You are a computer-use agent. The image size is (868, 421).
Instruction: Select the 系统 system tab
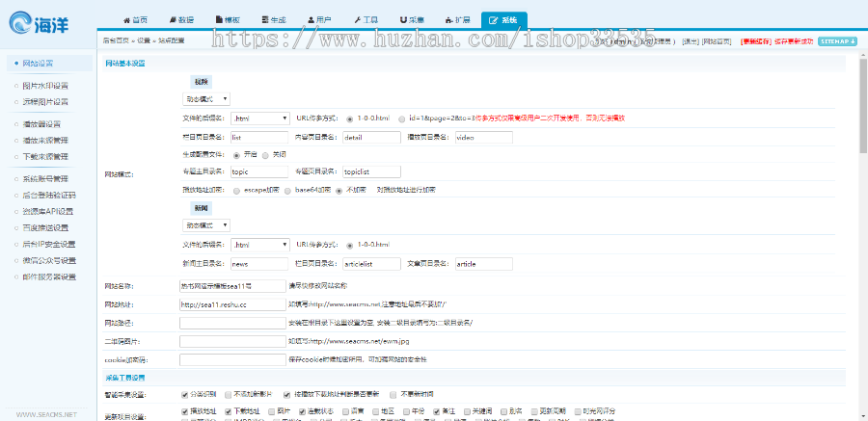coord(503,20)
